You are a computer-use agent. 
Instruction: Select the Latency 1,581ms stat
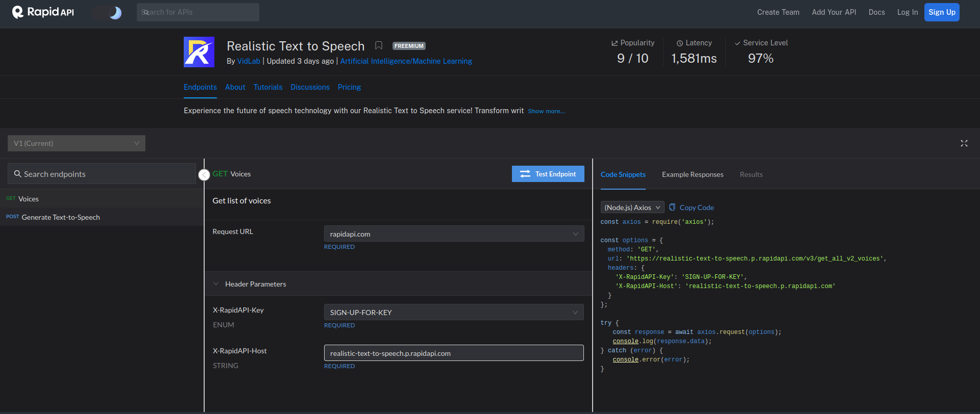694,51
